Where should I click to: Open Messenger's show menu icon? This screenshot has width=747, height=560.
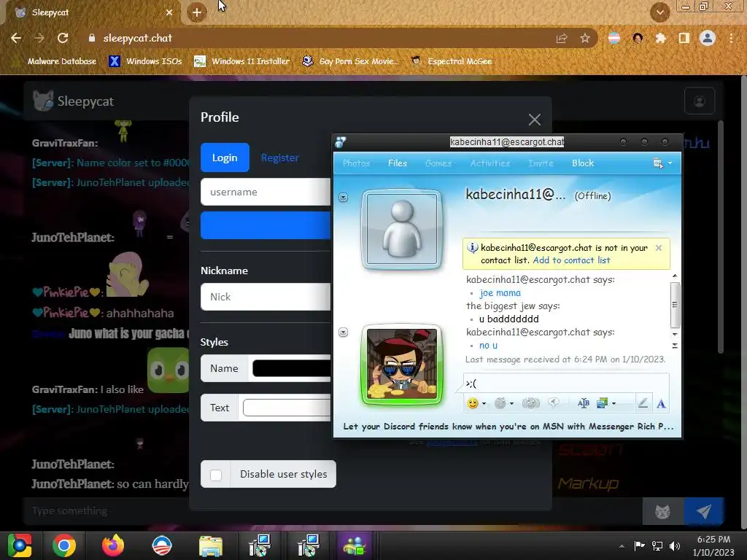[x=658, y=163]
